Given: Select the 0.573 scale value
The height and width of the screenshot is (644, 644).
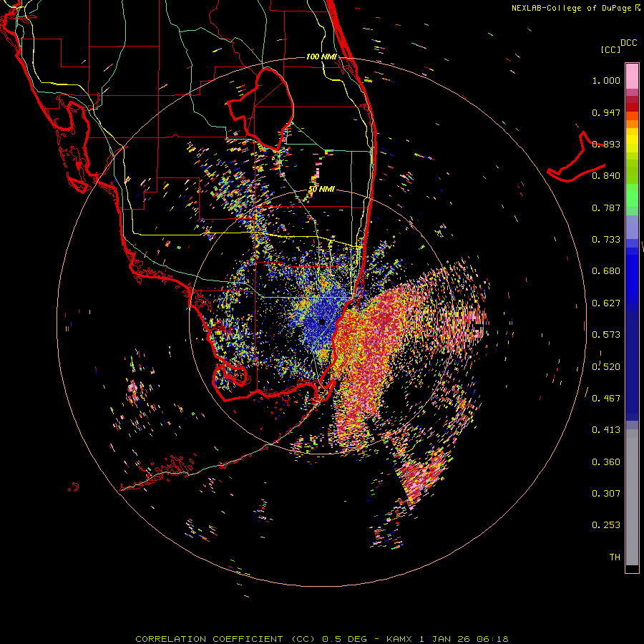Looking at the screenshot, I should (x=606, y=335).
